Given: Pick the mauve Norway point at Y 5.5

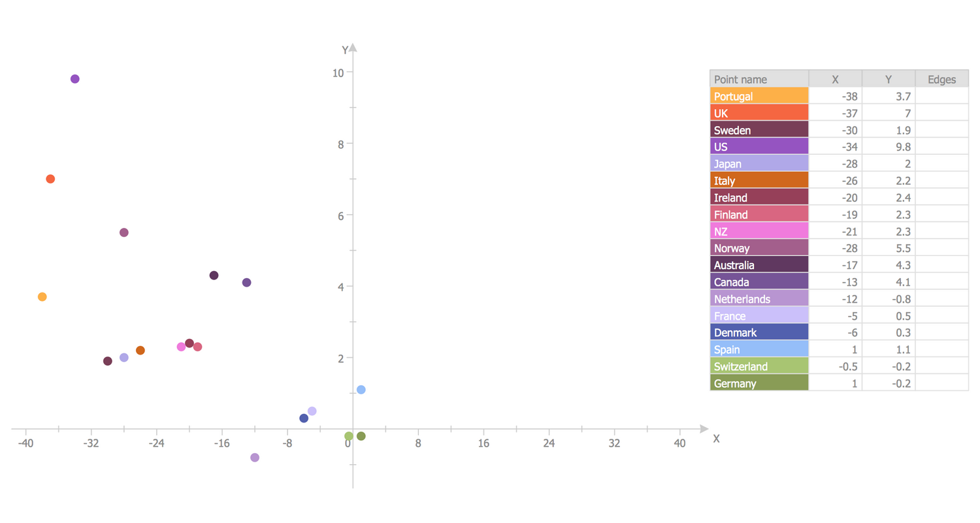Looking at the screenshot, I should [x=124, y=232].
